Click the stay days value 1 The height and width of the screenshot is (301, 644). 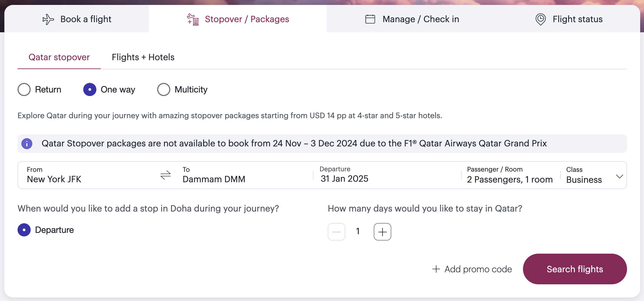click(x=358, y=231)
